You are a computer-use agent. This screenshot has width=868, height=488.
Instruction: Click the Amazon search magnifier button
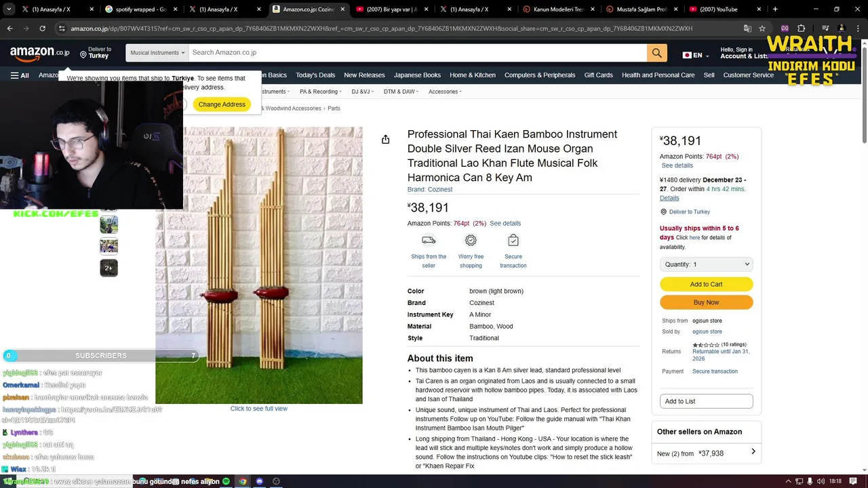(x=656, y=53)
